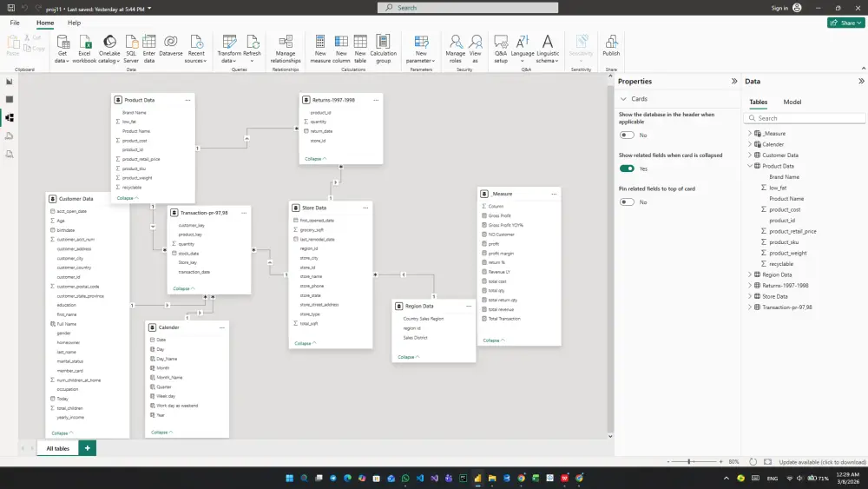Publish the report
Image resolution: width=868 pixels, height=489 pixels.
click(611, 45)
